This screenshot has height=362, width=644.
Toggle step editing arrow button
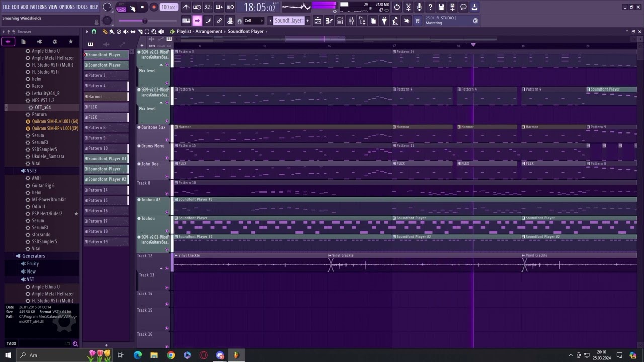click(x=197, y=21)
